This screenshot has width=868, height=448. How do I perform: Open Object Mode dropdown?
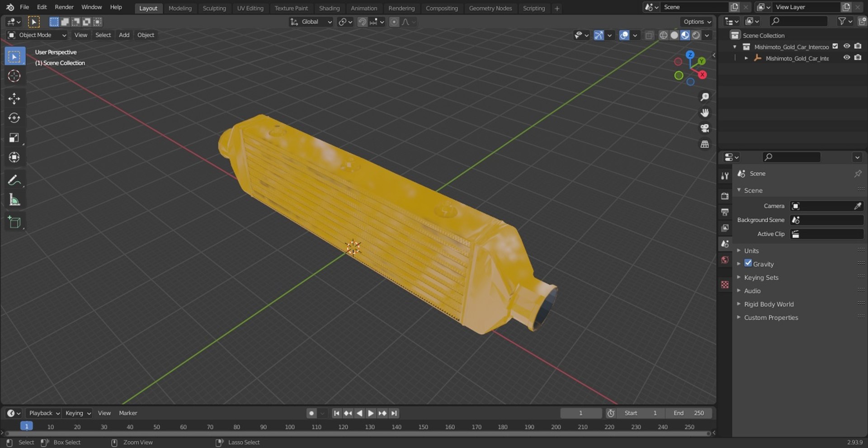(x=38, y=35)
